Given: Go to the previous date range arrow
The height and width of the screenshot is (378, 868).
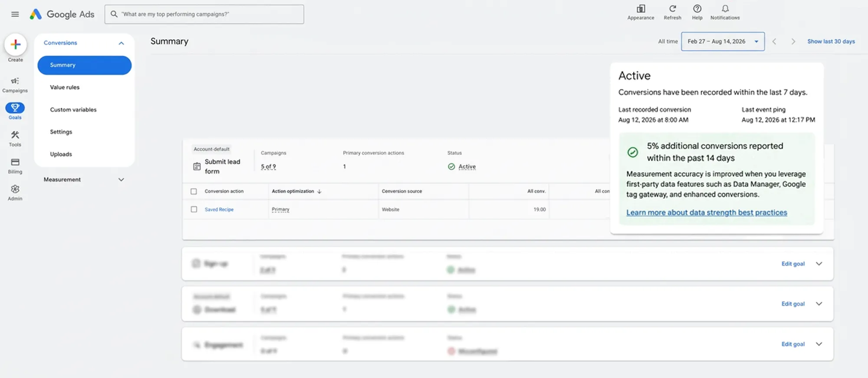Looking at the screenshot, I should tap(774, 42).
